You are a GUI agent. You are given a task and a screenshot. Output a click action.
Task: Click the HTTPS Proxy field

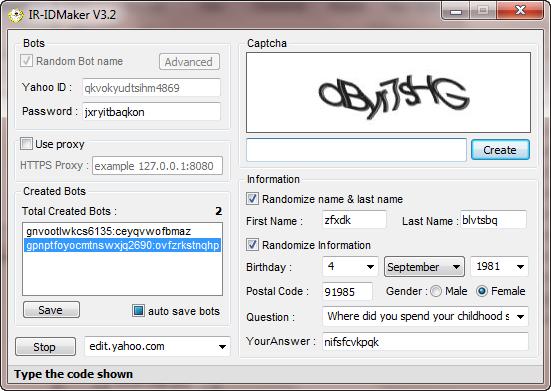tap(157, 165)
